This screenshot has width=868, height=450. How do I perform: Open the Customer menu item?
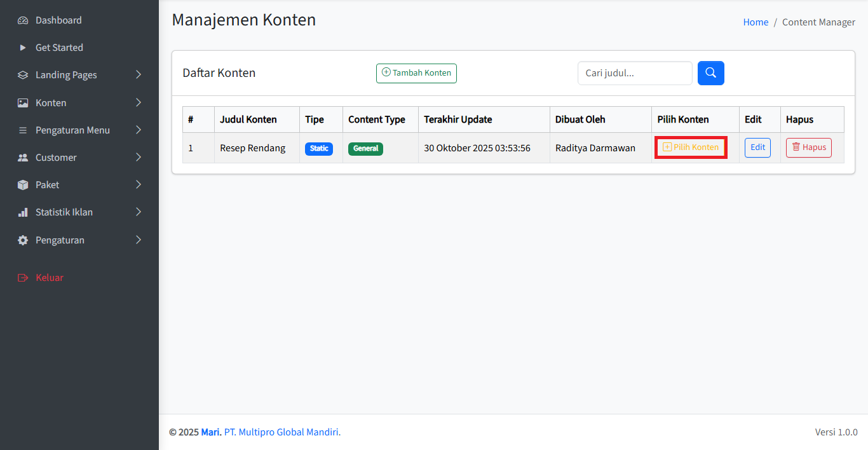click(56, 158)
